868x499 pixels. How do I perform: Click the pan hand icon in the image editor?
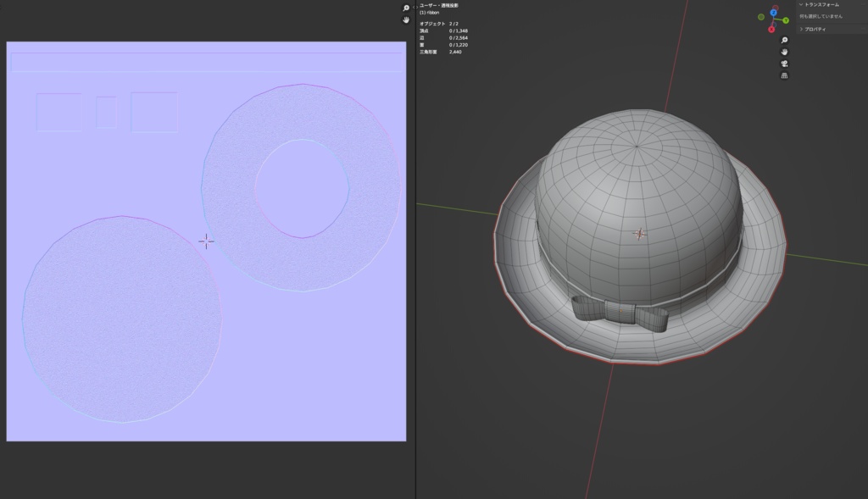tap(406, 19)
